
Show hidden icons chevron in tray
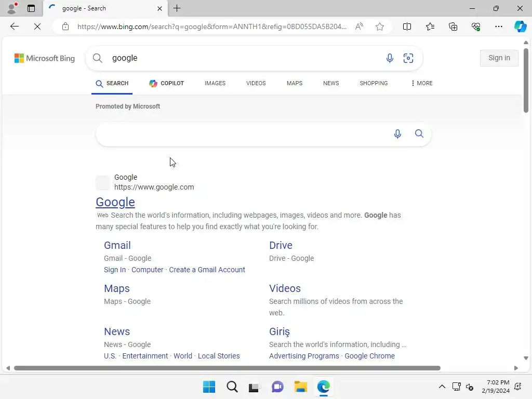click(442, 387)
